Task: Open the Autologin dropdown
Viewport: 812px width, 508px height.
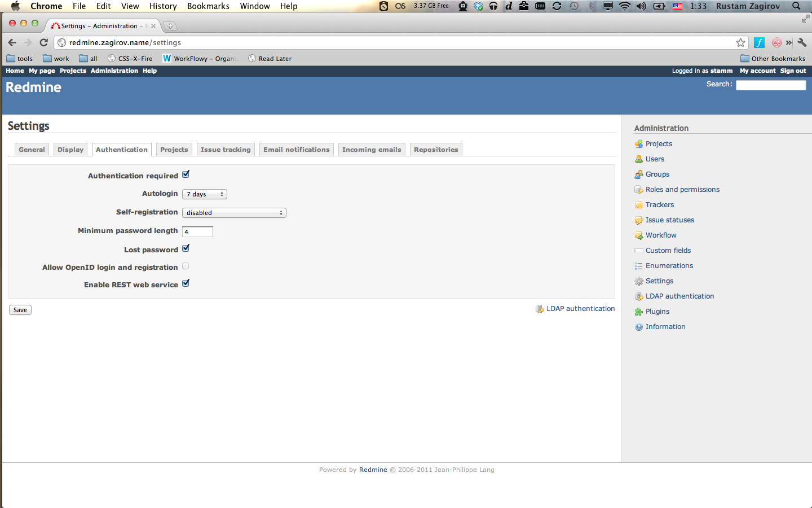Action: (204, 194)
